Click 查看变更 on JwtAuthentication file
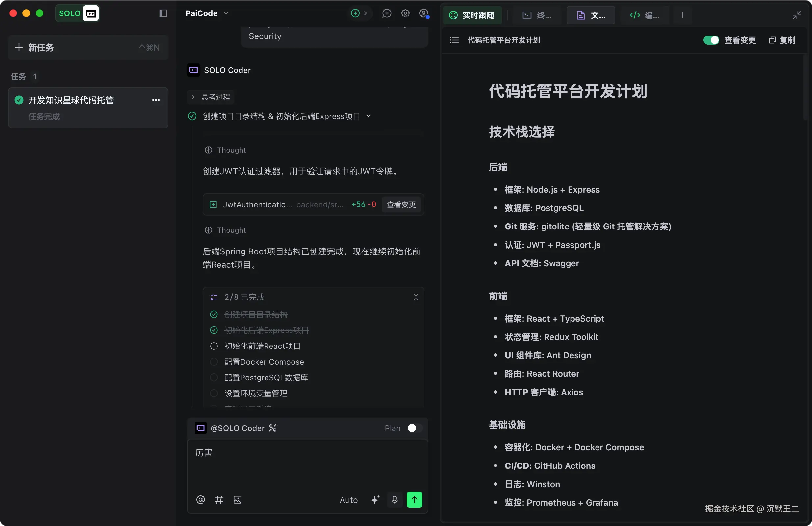 click(401, 204)
